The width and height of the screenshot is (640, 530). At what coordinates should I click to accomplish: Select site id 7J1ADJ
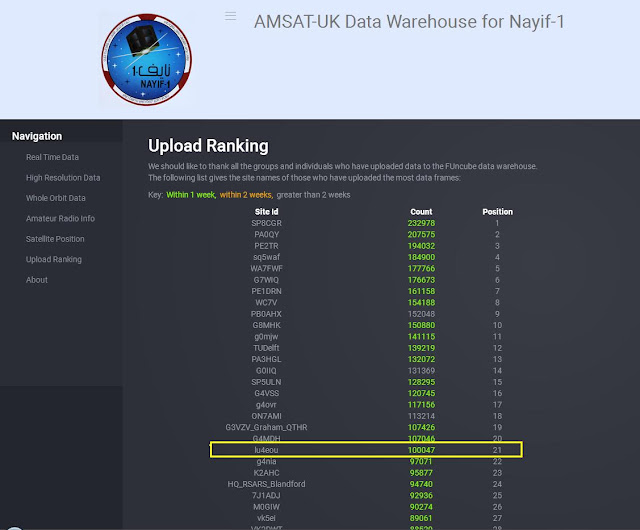coord(267,495)
